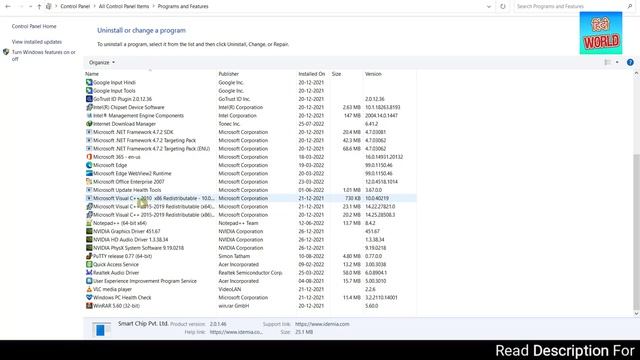This screenshot has width=640, height=360.
Task: Change view using the view icon
Action: tap(607, 62)
